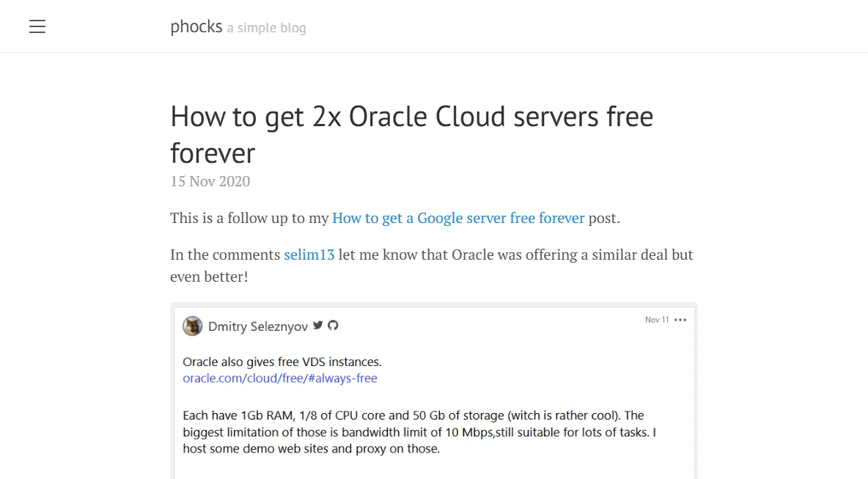Click the paragraph starting 'Each have 1Gb RAM'
This screenshot has width=868, height=479.
coord(419,432)
